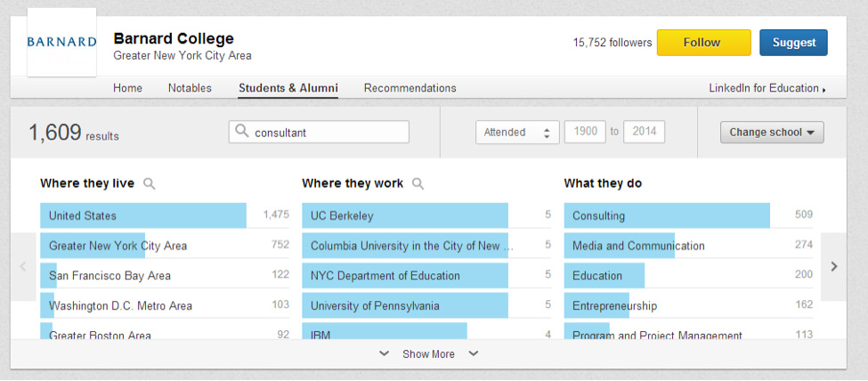Click the 1900 start year field
This screenshot has height=381, width=868.
tap(585, 132)
